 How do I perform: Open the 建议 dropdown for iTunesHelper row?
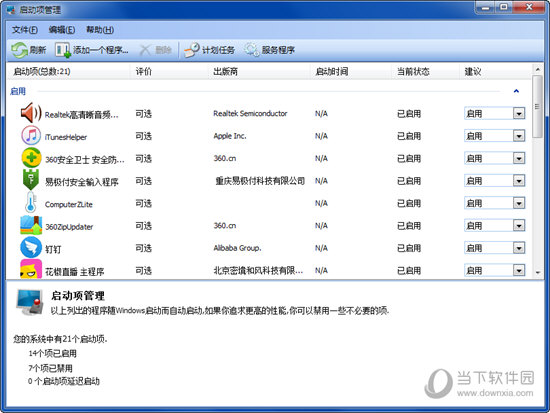coord(518,136)
